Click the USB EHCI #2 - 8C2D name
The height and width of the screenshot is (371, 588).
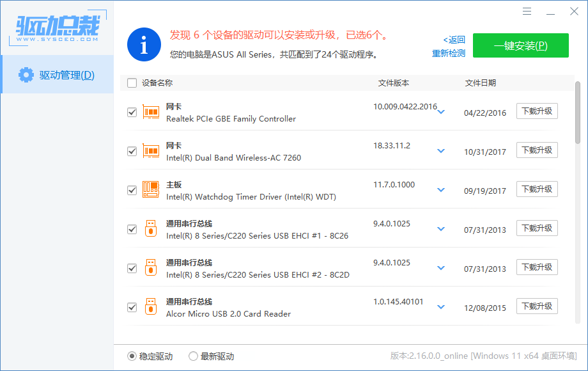[x=258, y=275]
